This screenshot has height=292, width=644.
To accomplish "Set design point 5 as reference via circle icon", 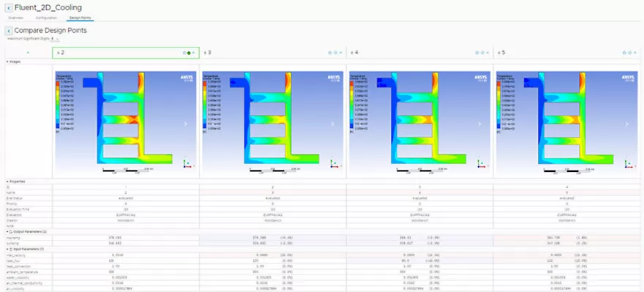I will tap(629, 53).
